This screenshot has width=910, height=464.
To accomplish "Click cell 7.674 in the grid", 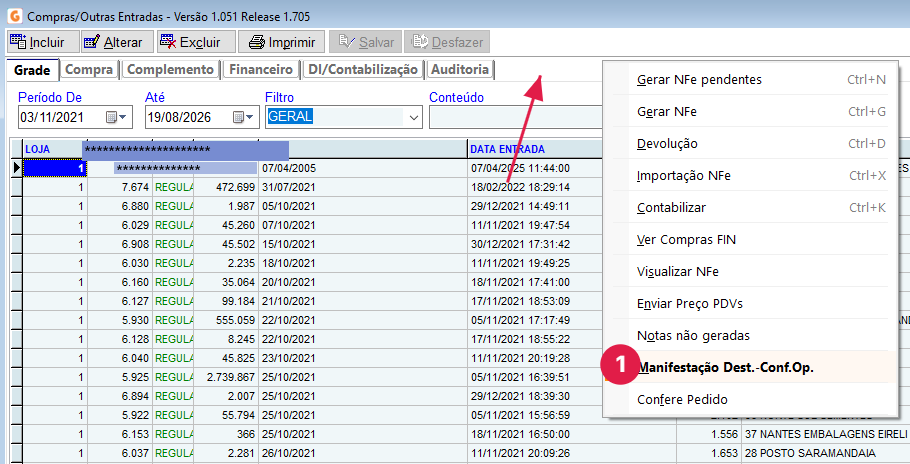I will [x=120, y=187].
